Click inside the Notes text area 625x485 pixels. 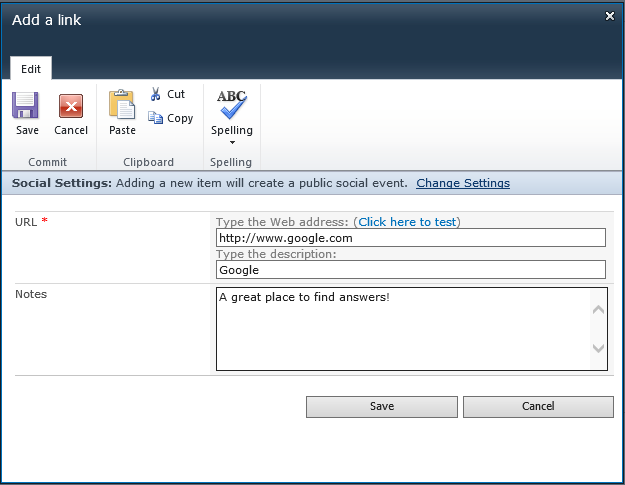pyautogui.click(x=400, y=329)
